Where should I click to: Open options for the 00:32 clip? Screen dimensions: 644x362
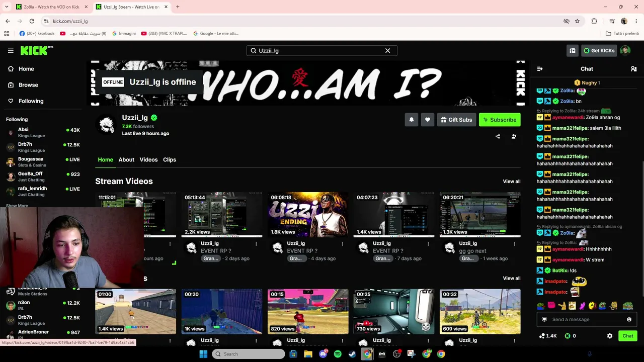click(x=514, y=341)
